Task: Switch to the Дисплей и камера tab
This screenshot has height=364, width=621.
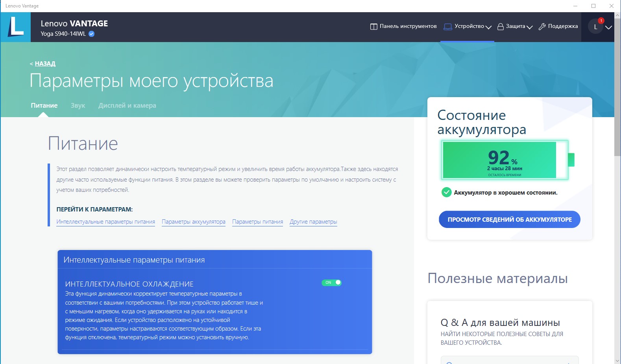Action: pos(127,105)
